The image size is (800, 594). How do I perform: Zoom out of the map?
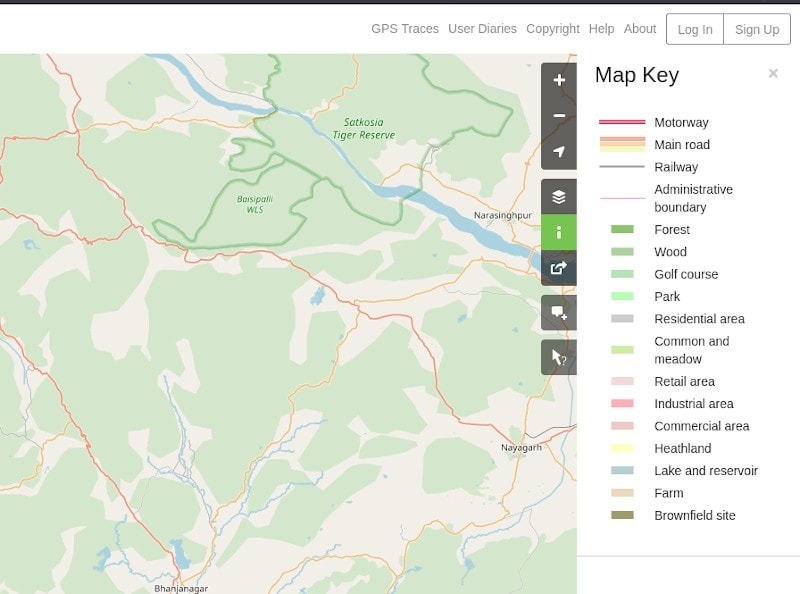[559, 116]
